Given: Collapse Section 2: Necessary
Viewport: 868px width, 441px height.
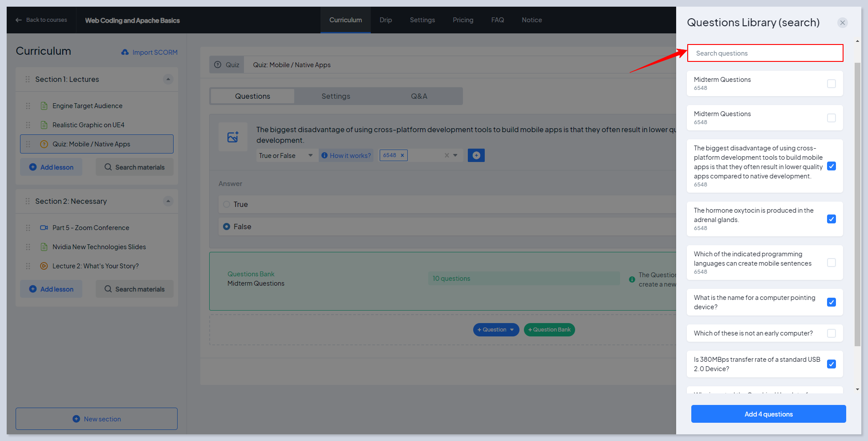Looking at the screenshot, I should (168, 201).
